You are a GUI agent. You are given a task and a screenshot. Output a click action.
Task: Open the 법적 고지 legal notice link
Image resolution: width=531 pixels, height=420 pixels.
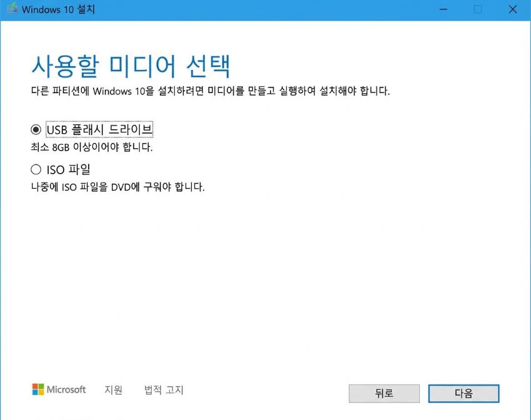[x=162, y=390]
